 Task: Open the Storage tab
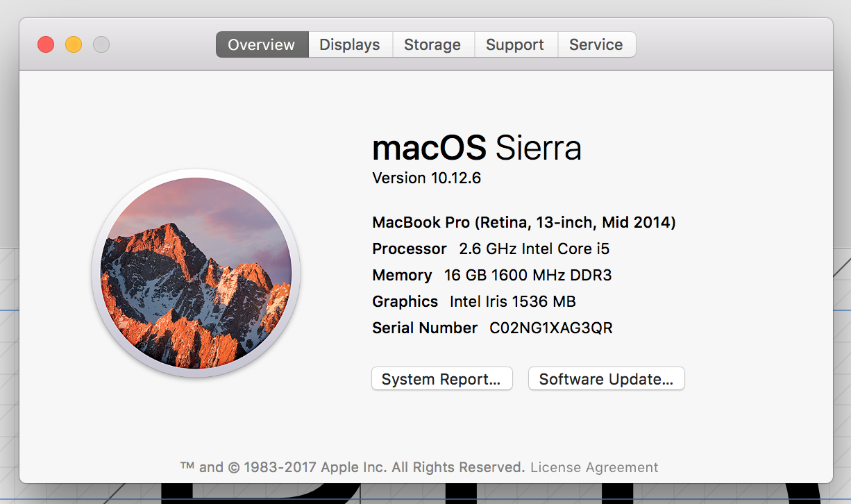click(x=432, y=44)
